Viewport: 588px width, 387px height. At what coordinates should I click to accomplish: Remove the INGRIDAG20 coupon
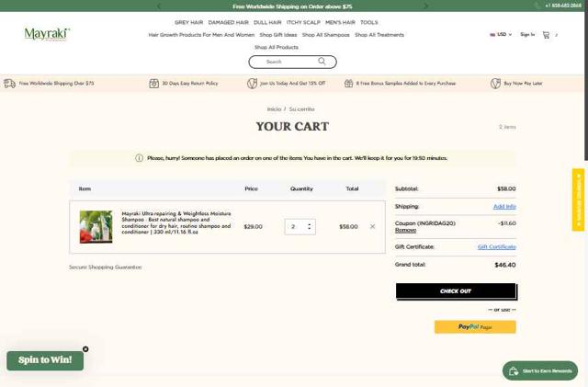[405, 230]
